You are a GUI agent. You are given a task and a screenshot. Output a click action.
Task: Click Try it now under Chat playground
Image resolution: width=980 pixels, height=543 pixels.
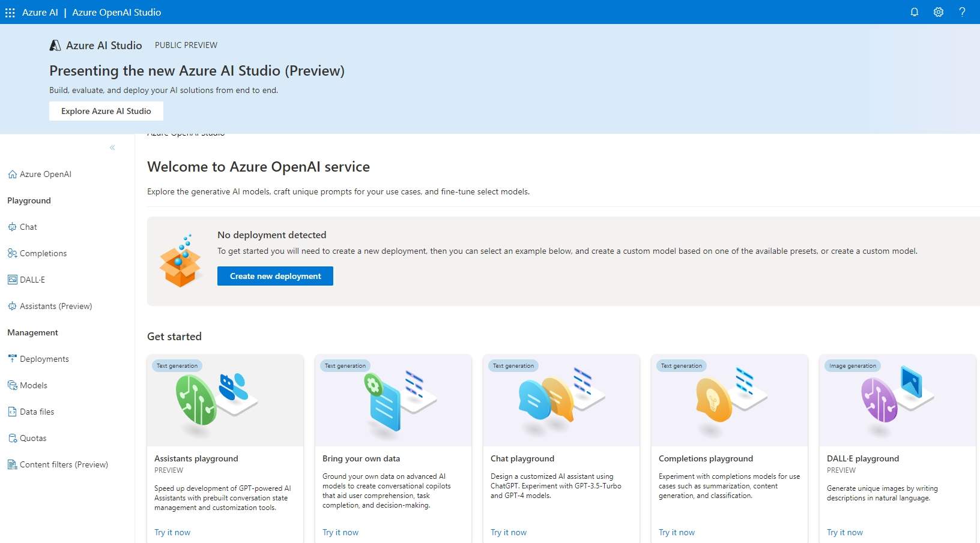tap(509, 532)
